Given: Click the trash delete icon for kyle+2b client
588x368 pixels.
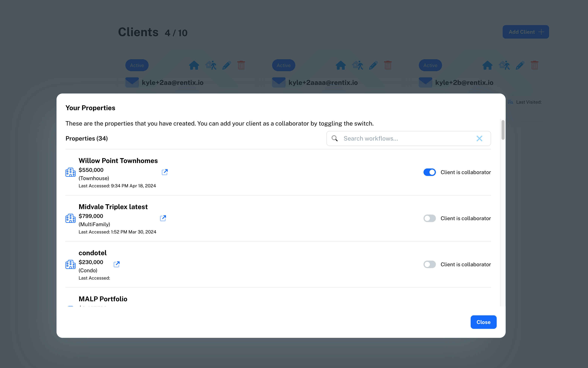Looking at the screenshot, I should [x=534, y=65].
